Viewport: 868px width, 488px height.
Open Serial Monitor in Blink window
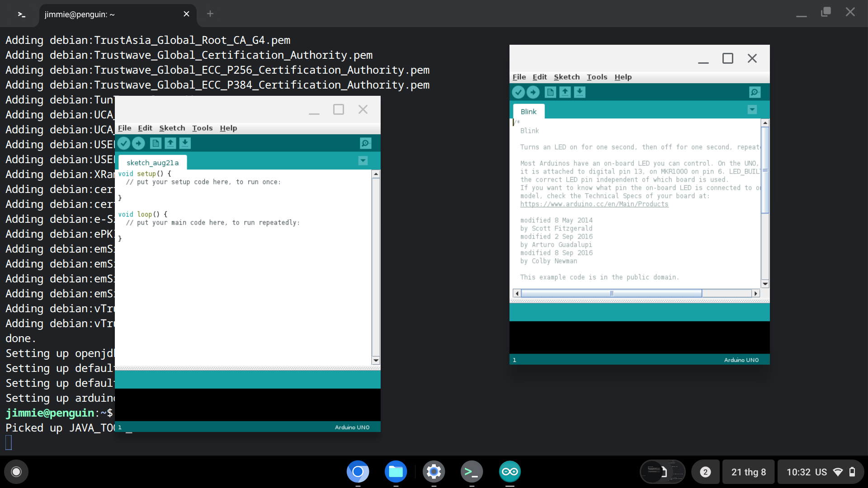755,92
